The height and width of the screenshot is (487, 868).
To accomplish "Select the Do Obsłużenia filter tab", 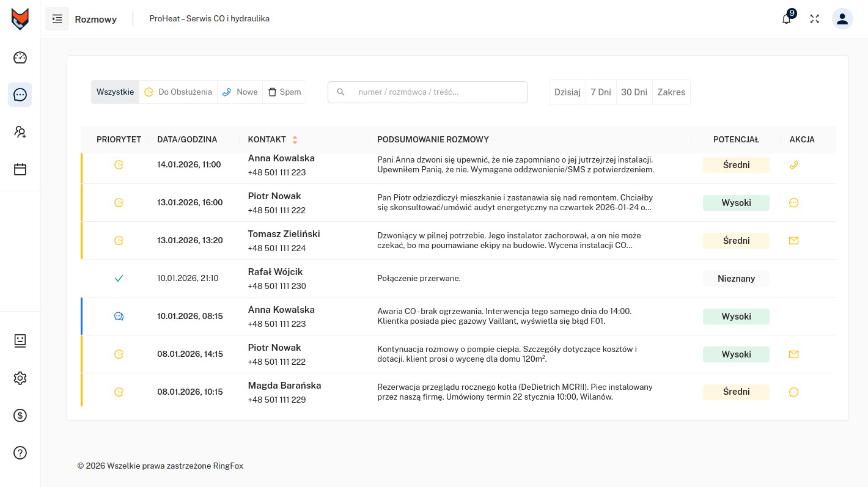I will (178, 92).
